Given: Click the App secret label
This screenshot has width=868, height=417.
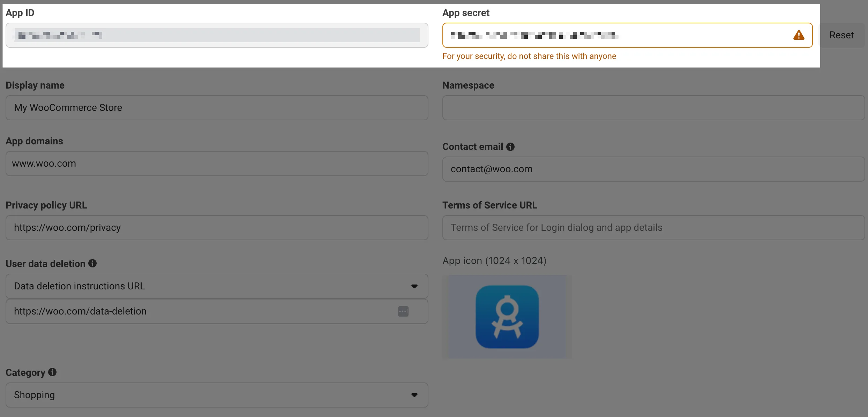Looking at the screenshot, I should point(466,13).
